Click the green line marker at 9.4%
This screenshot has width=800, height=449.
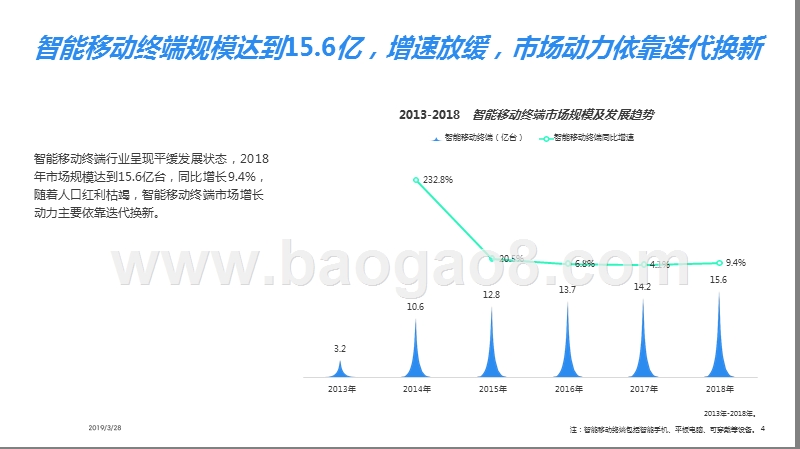[x=719, y=263]
